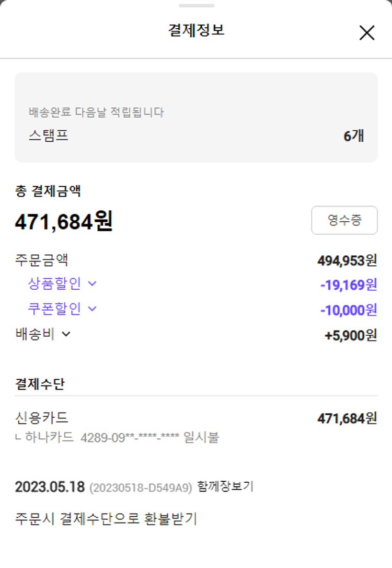Click the 스탬프 stamp label
This screenshot has width=392, height=568.
(48, 136)
